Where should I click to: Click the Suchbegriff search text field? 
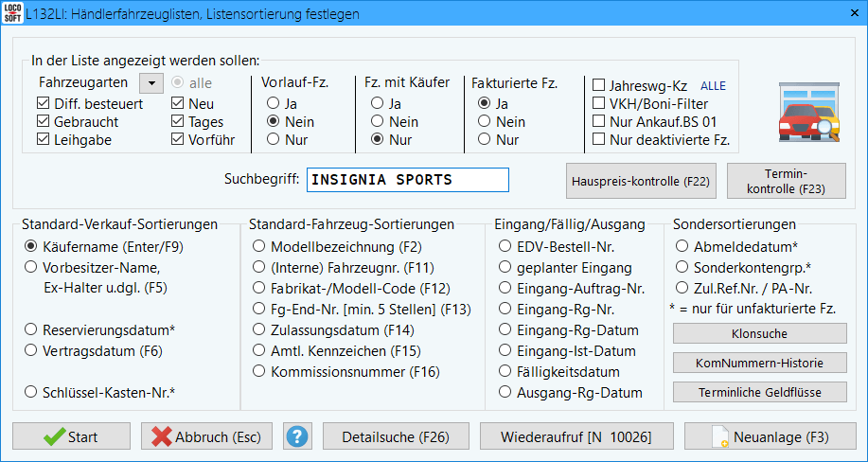tap(407, 180)
